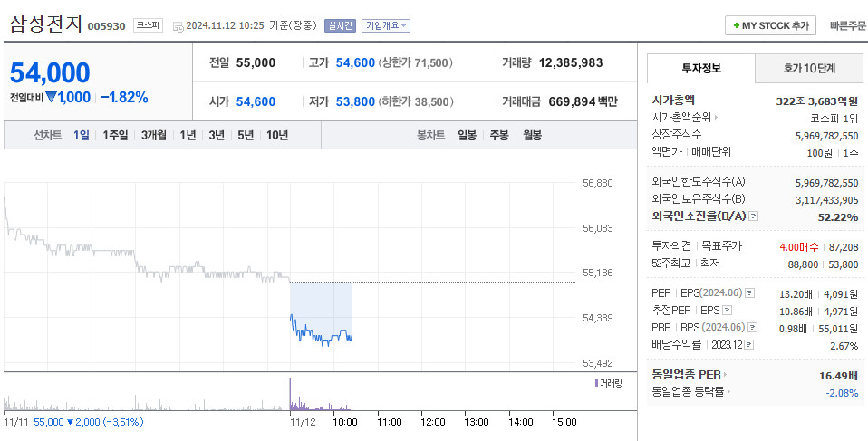Open the 빠른주문 quick order link
Screen dimensions: 868x441
(848, 25)
